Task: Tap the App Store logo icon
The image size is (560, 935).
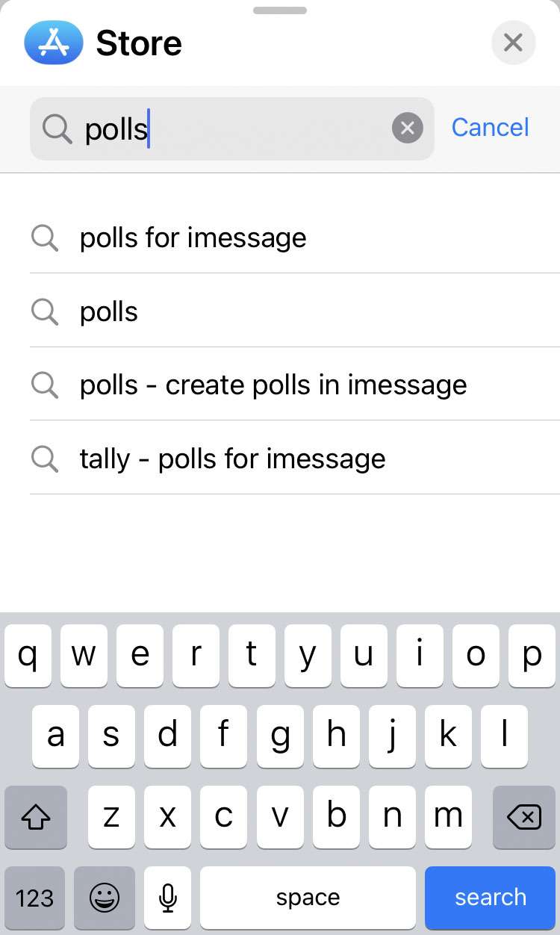Action: pos(55,43)
